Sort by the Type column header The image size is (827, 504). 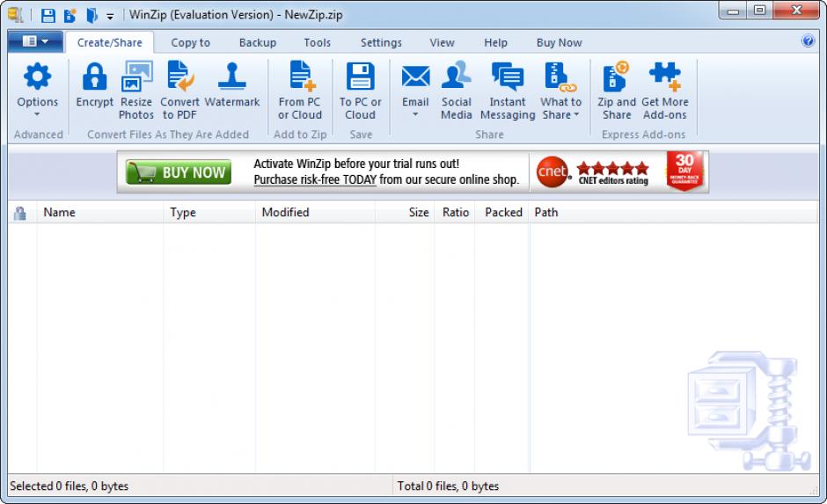click(x=209, y=213)
